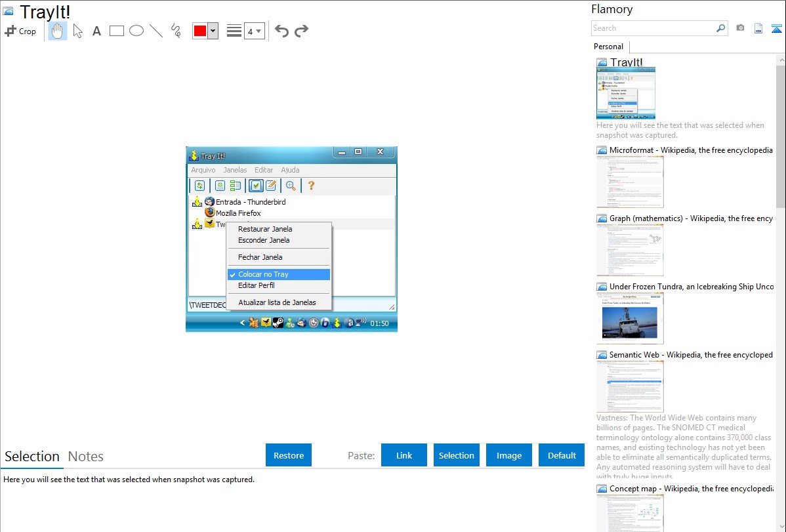This screenshot has height=532, width=786.
Task: Click the camera snapshot icon
Action: tap(740, 28)
